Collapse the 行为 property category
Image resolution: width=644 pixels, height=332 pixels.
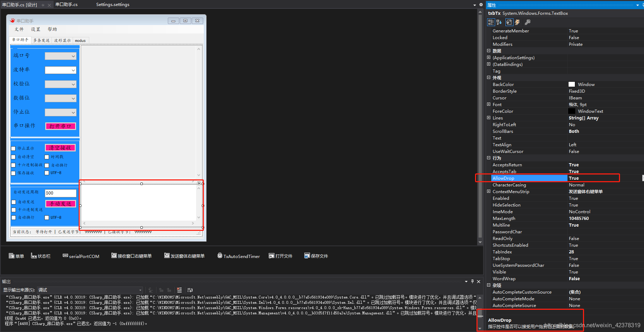[x=488, y=158]
